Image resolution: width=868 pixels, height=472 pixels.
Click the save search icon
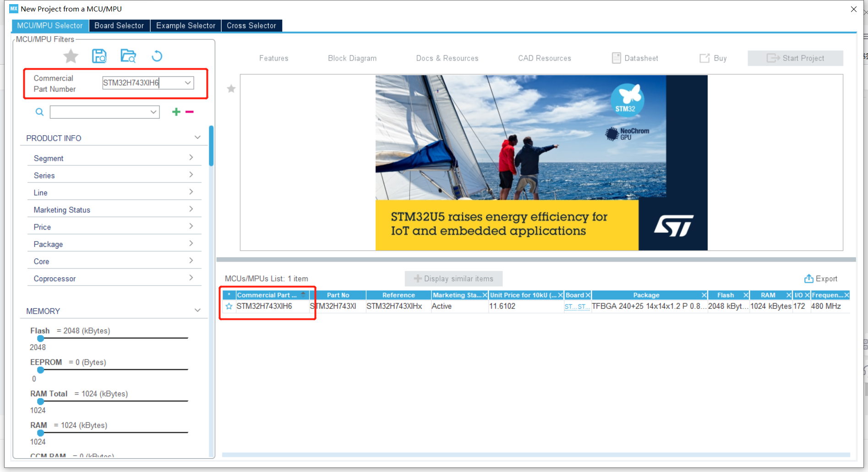pos(99,56)
